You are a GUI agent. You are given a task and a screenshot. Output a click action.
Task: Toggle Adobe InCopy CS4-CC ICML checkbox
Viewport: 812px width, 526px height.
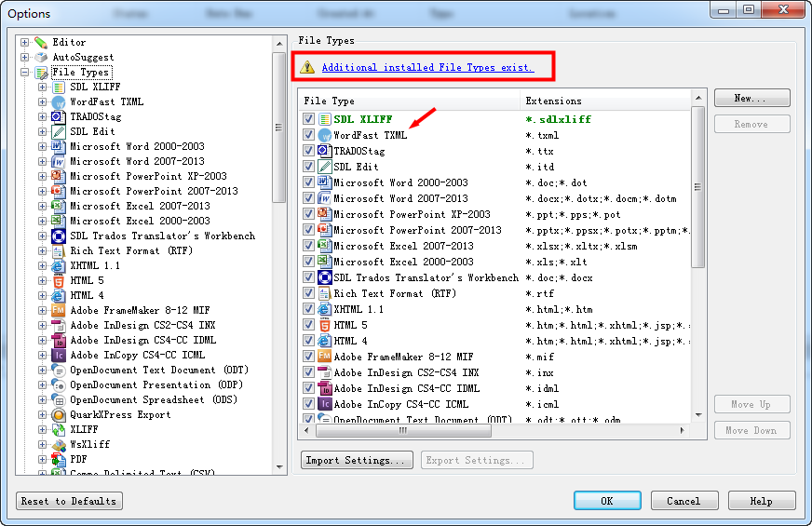point(308,404)
